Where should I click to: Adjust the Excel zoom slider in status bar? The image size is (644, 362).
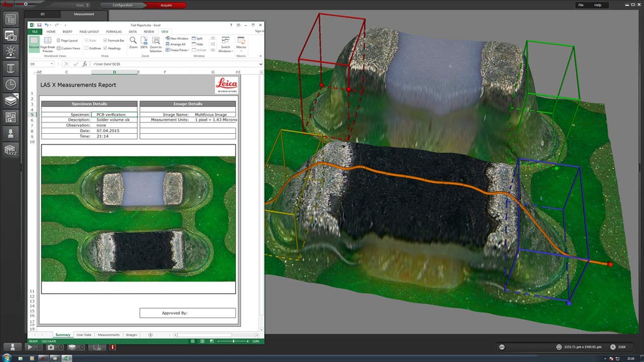[233, 341]
